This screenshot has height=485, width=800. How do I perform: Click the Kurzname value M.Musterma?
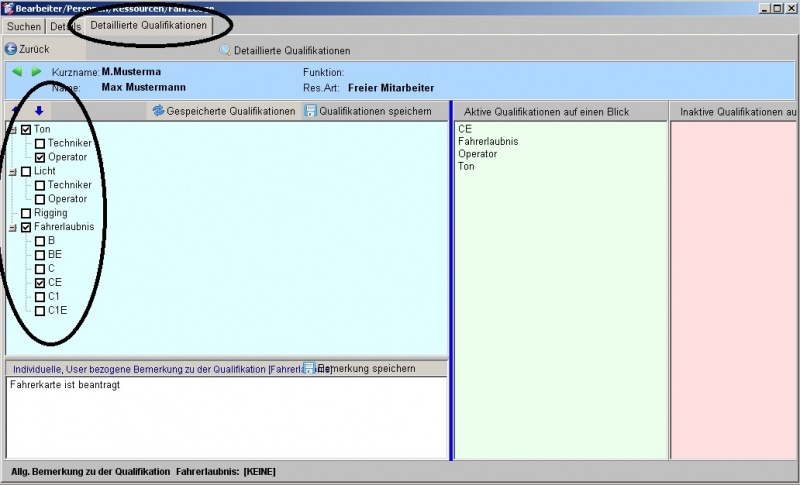[x=131, y=71]
